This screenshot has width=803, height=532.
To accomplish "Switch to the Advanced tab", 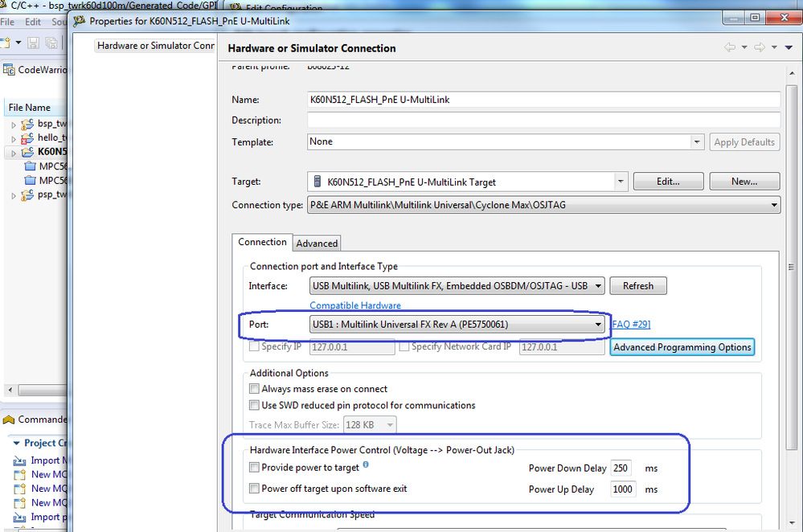I will pyautogui.click(x=317, y=243).
